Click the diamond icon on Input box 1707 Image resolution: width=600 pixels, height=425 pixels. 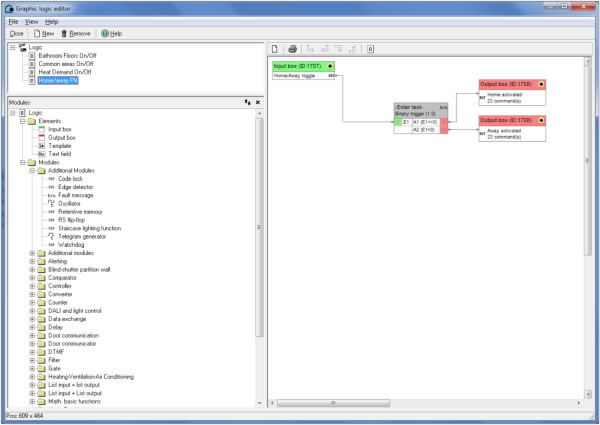pyautogui.click(x=330, y=66)
